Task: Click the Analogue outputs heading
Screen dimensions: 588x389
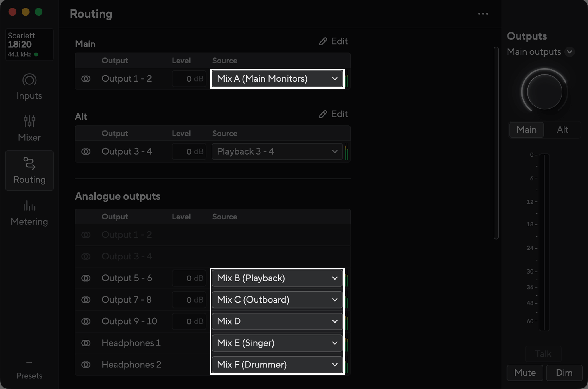Action: coord(118,197)
